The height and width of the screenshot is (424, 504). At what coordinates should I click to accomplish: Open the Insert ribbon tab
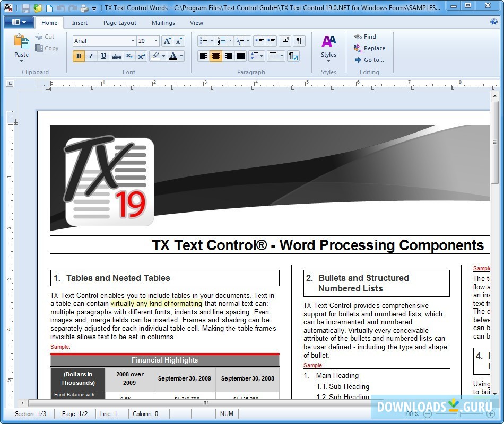pyautogui.click(x=80, y=23)
